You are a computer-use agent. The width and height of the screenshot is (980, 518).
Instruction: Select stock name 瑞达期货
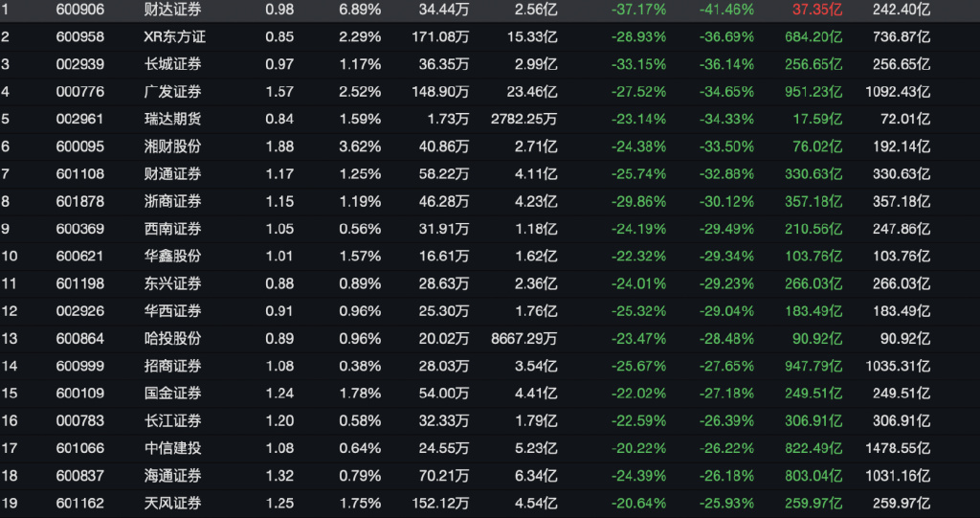pyautogui.click(x=172, y=119)
